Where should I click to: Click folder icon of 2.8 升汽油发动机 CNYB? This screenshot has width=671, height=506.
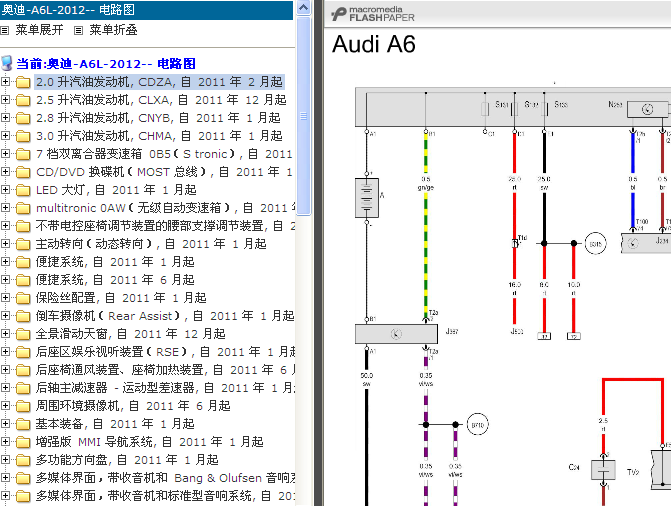[23, 118]
